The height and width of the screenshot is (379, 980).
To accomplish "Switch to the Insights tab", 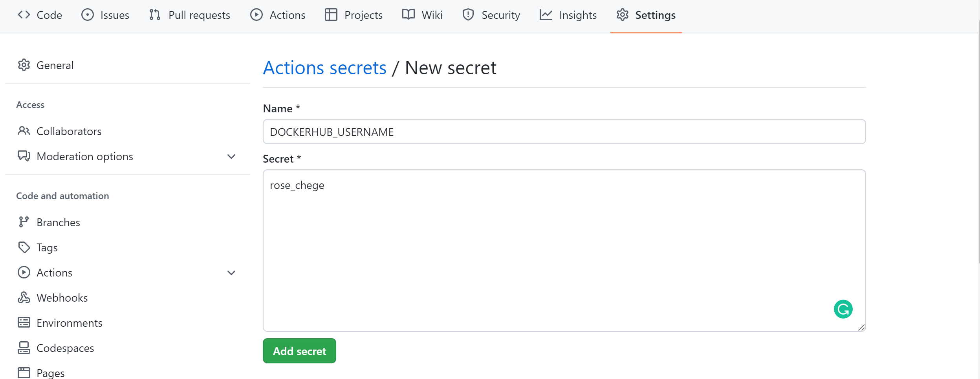I will pos(568,15).
